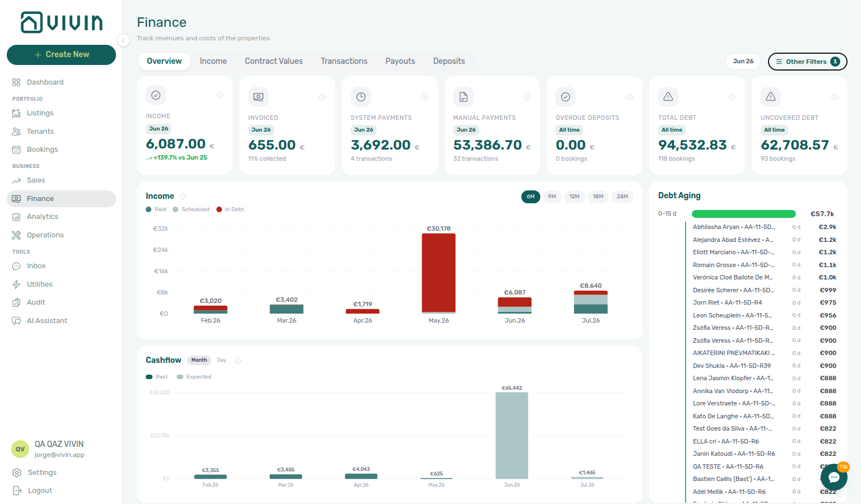Open Finance in the sidebar
861x504 pixels.
pos(61,199)
